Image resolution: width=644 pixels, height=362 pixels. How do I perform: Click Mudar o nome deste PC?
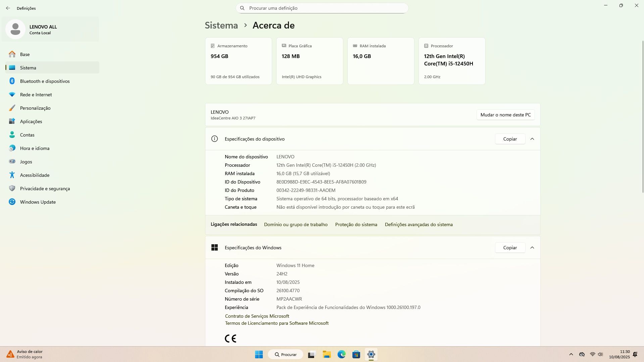[505, 115]
